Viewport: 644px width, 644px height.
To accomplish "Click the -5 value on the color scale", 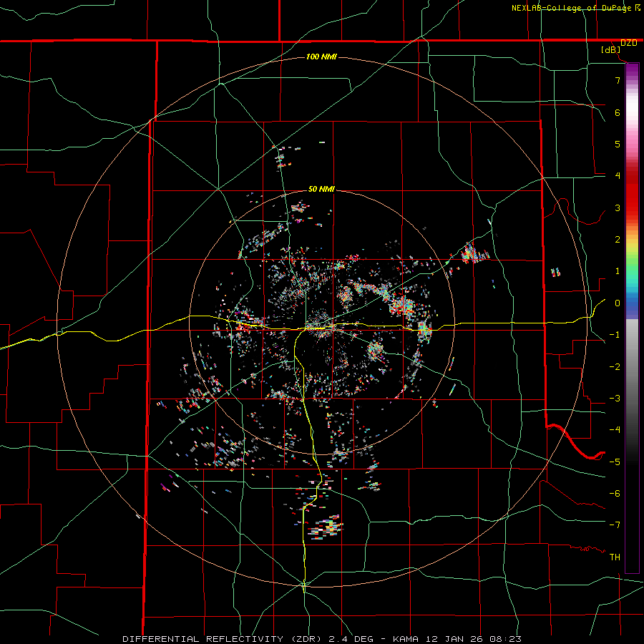I will pyautogui.click(x=615, y=462).
